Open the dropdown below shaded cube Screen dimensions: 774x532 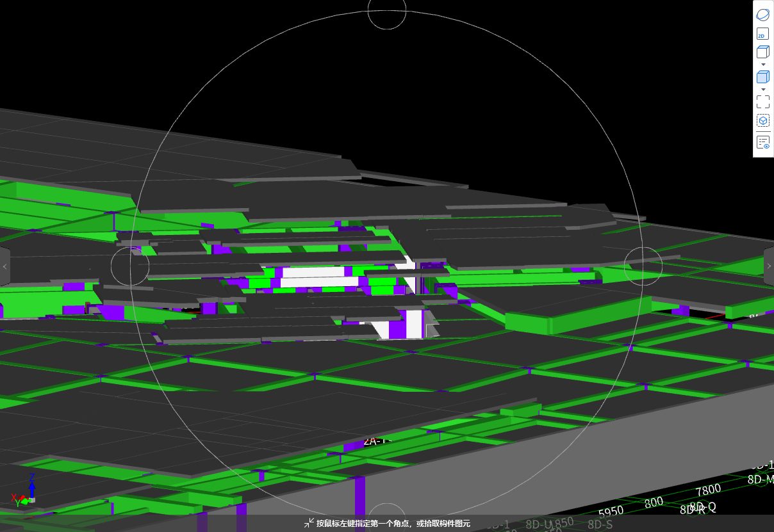(762, 89)
